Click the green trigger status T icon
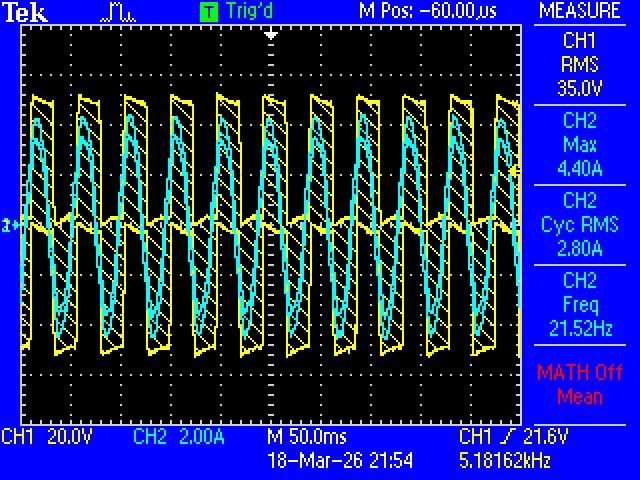Image resolution: width=640 pixels, height=480 pixels. point(209,12)
